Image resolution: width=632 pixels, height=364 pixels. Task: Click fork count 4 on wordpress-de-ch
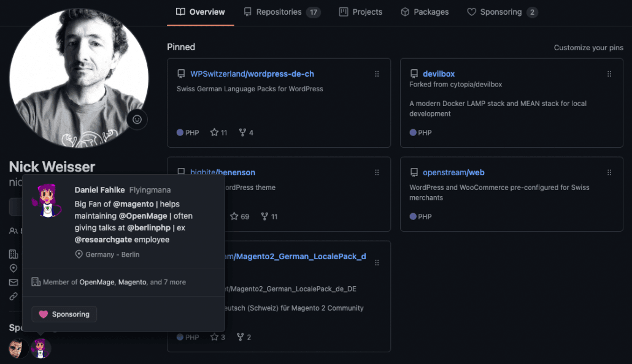click(246, 132)
